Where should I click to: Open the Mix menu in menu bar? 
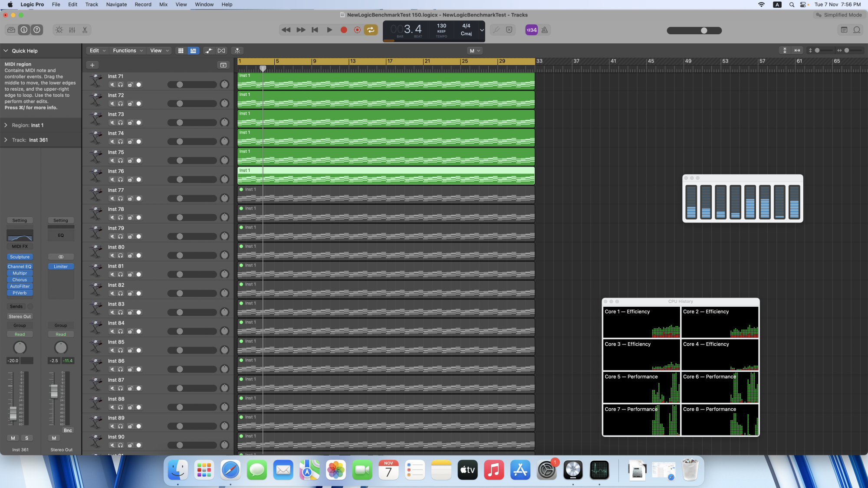click(x=163, y=4)
